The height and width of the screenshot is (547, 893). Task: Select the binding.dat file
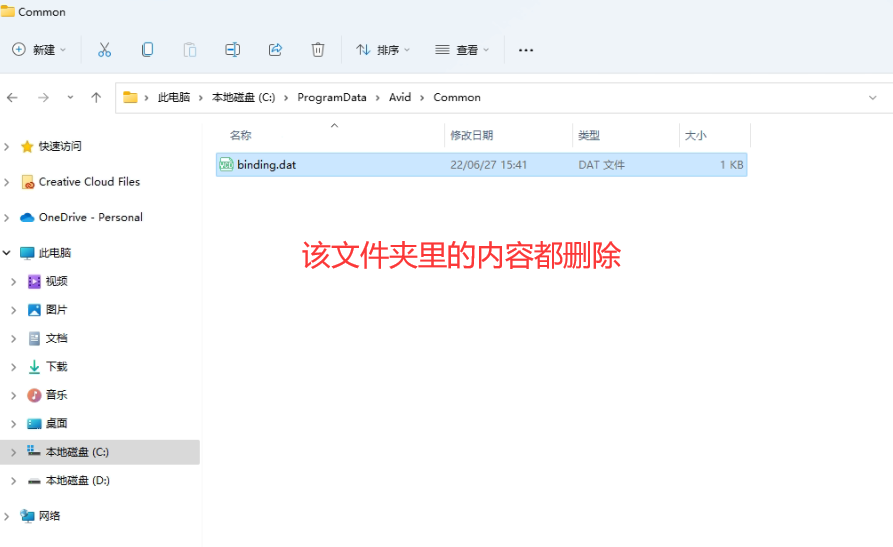pyautogui.click(x=266, y=165)
